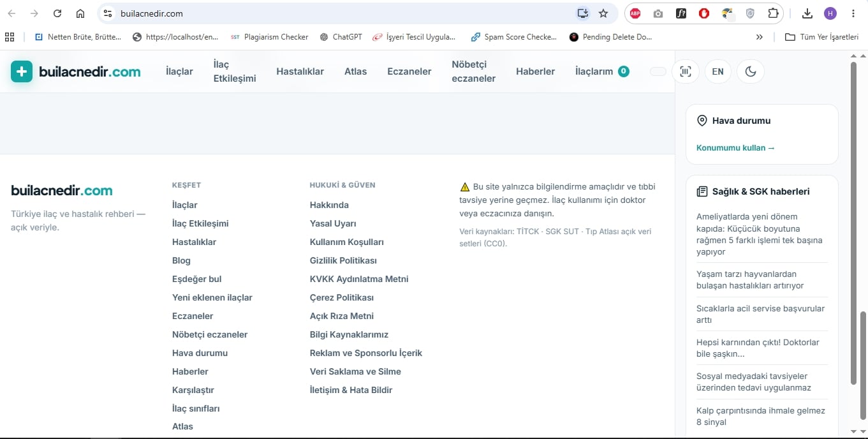Open İlaç Etkileşimi in the top navigation

click(x=235, y=71)
